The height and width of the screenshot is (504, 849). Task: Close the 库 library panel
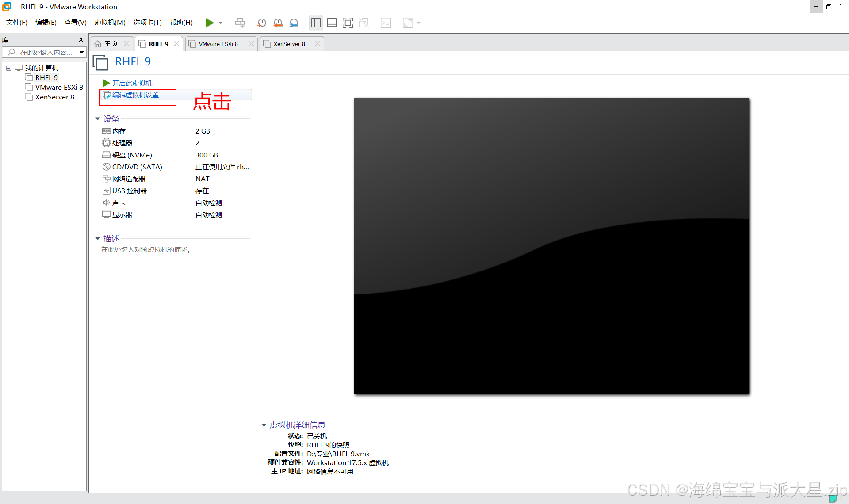click(x=81, y=39)
